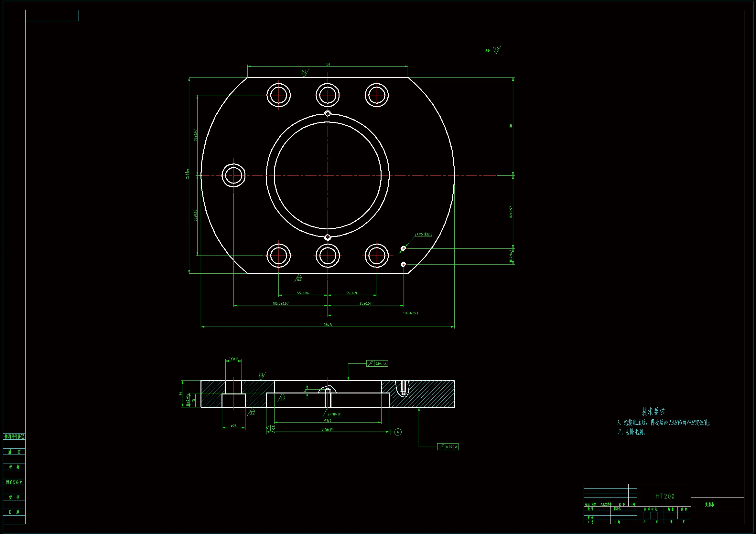Click the datum A circle symbol
Image resolution: width=756 pixels, height=534 pixels.
pos(398,432)
